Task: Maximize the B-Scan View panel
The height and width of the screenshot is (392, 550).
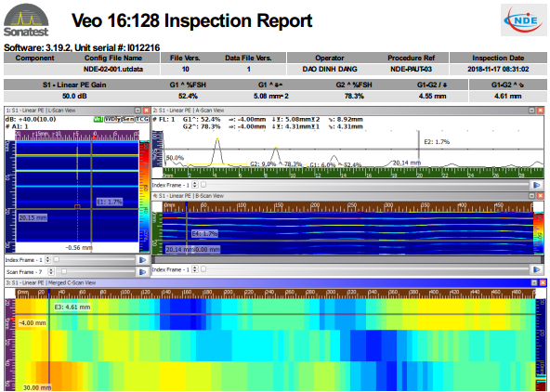Action: [x=532, y=196]
